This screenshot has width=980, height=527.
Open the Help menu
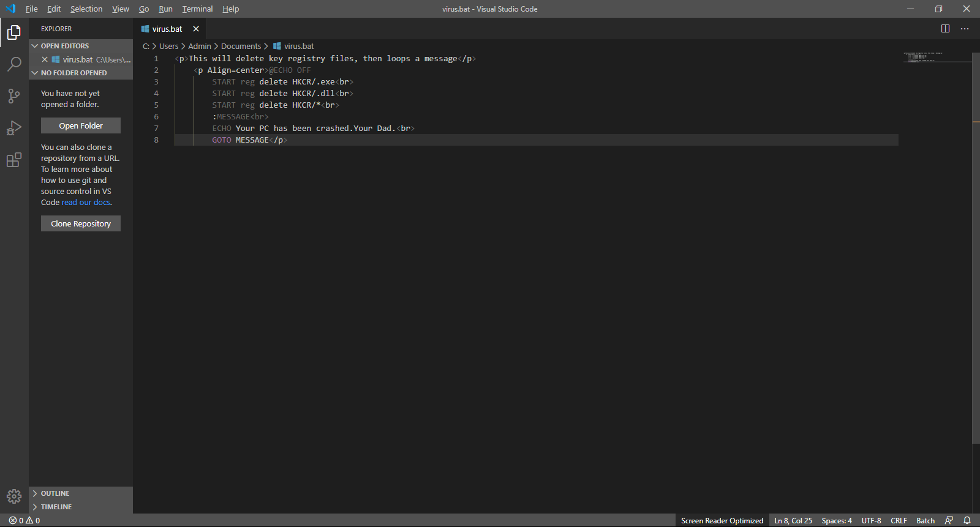(x=231, y=9)
